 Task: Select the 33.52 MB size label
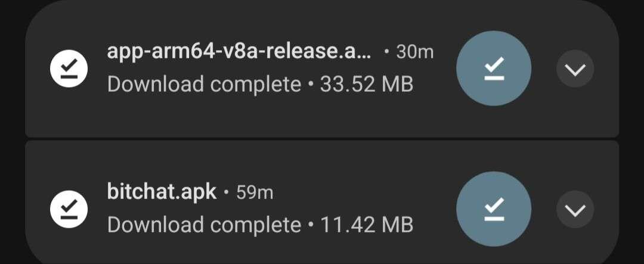coord(366,84)
